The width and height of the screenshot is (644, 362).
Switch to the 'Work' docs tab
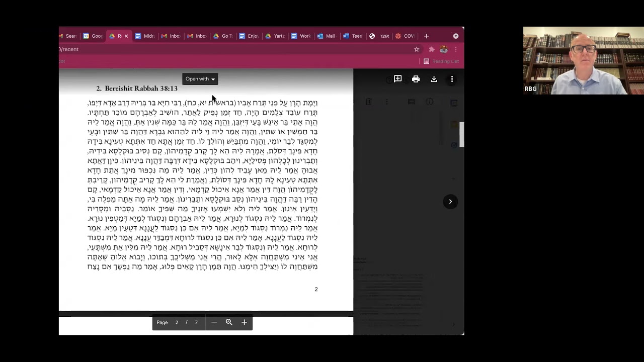pos(301,36)
